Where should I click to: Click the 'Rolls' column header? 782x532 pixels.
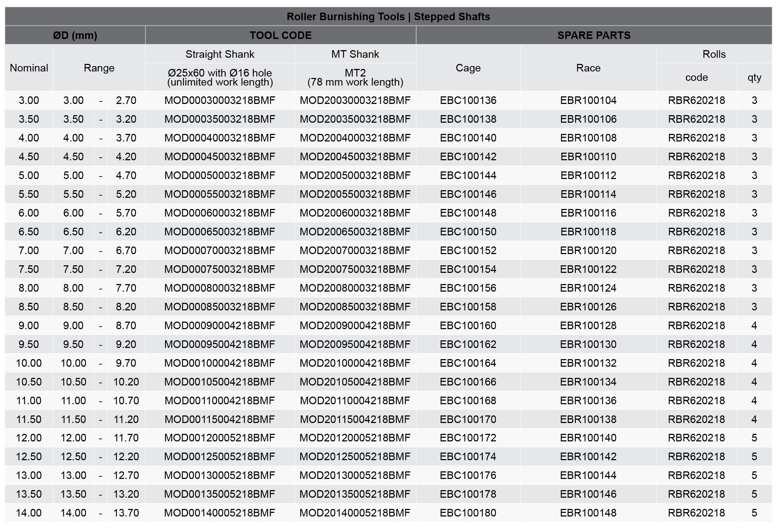(714, 54)
